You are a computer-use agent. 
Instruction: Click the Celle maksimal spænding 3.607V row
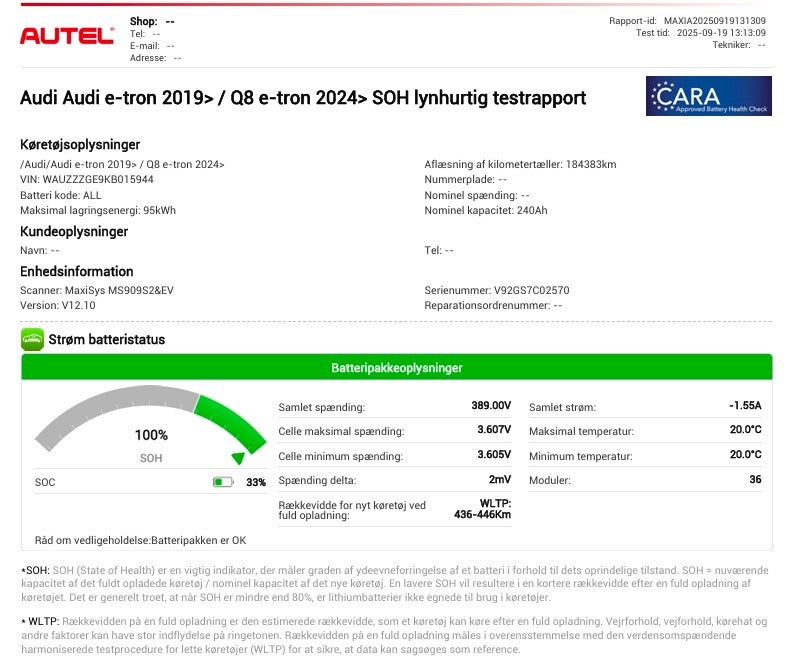pyautogui.click(x=395, y=431)
